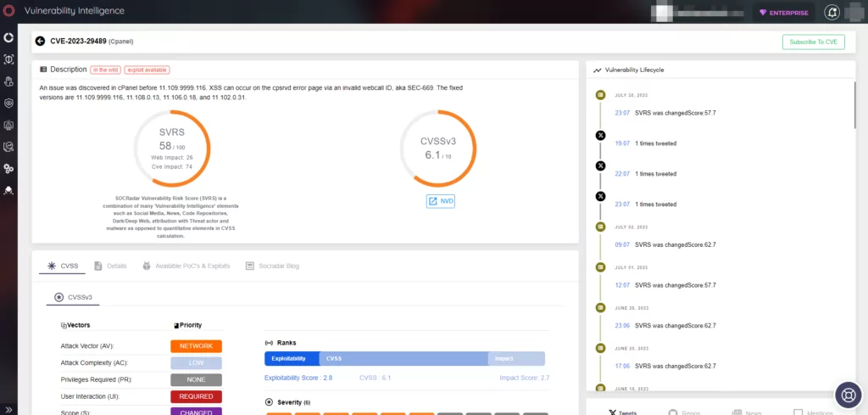
Task: Click the Ranks signal icon
Action: (x=270, y=343)
